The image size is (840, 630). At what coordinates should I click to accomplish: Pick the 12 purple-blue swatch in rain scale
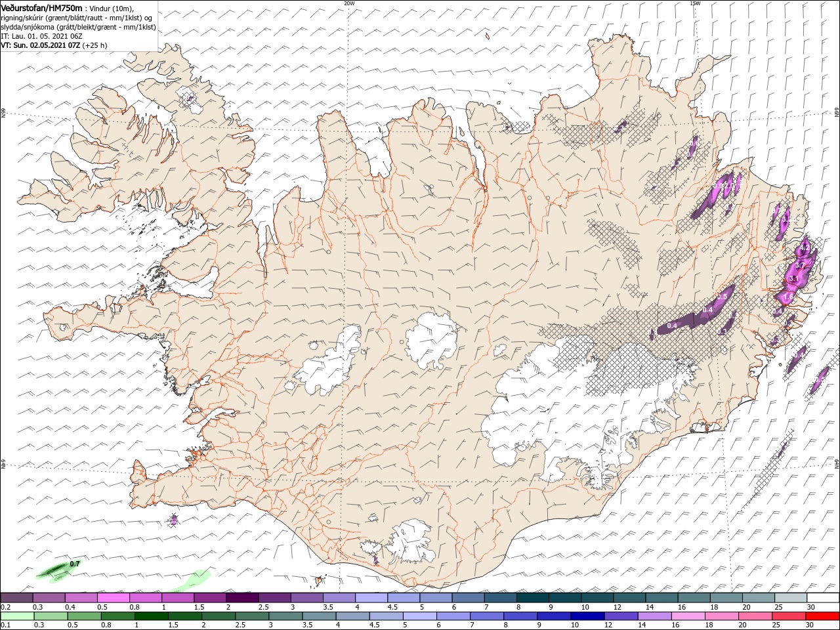tap(621, 616)
